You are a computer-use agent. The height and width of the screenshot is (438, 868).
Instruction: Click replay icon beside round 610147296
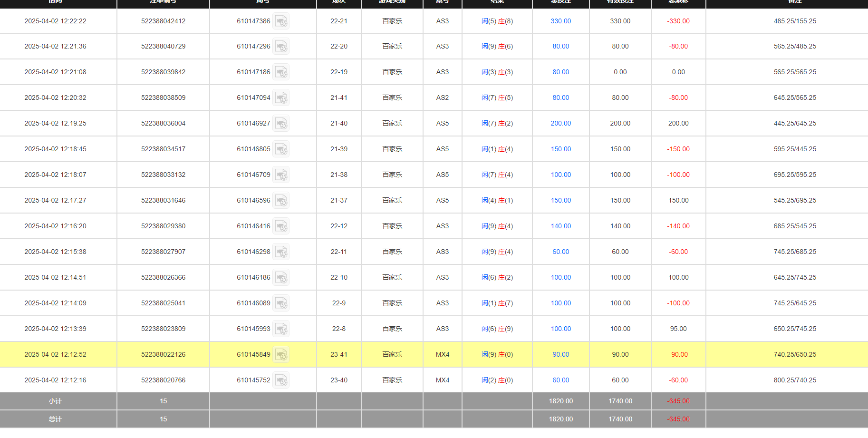pyautogui.click(x=281, y=47)
